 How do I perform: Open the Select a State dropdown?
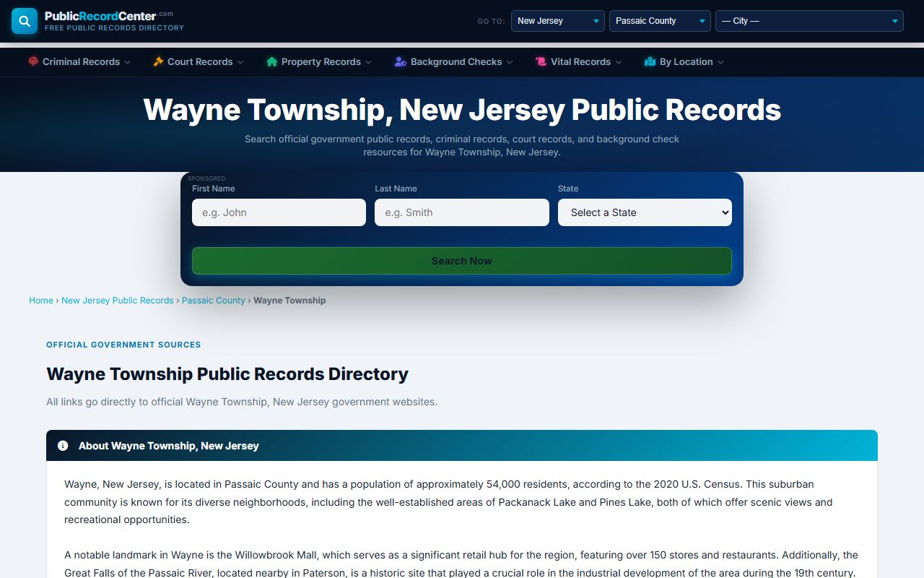(x=645, y=212)
